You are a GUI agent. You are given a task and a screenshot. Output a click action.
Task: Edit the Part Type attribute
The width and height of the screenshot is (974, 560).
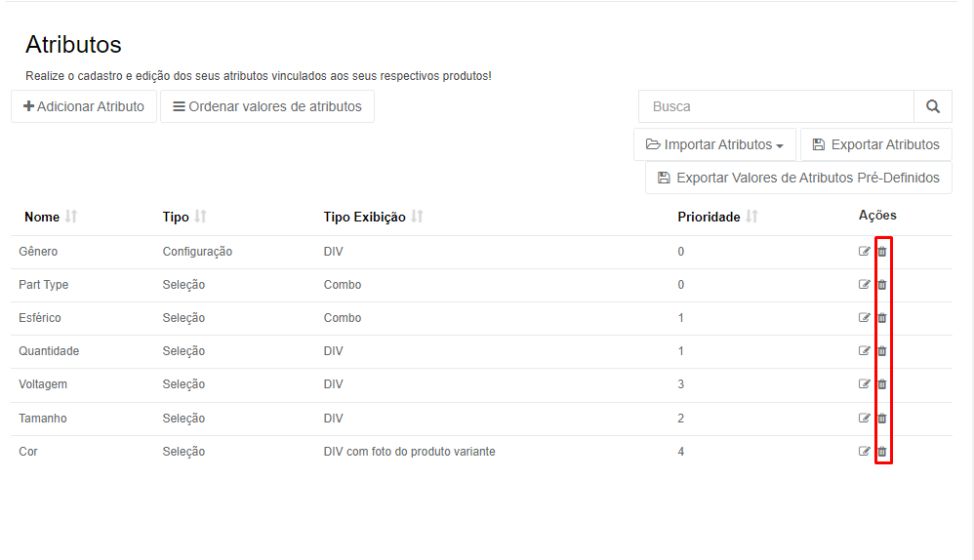864,284
